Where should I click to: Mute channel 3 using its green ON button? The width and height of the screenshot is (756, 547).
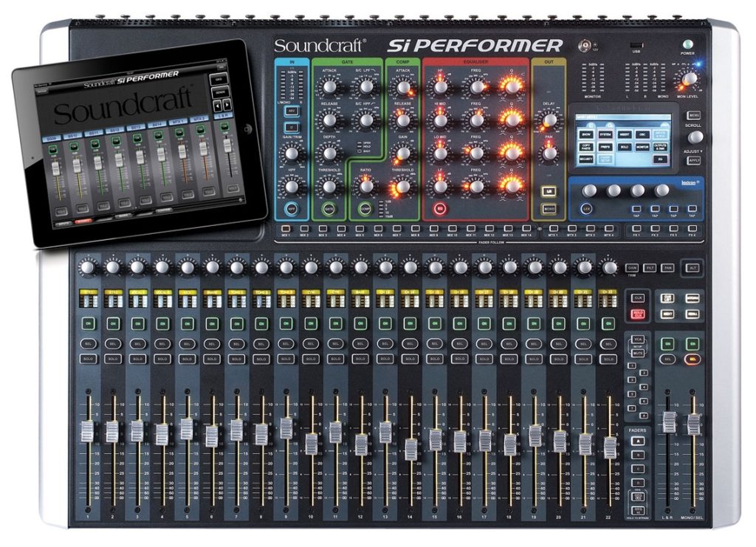pyautogui.click(x=138, y=323)
